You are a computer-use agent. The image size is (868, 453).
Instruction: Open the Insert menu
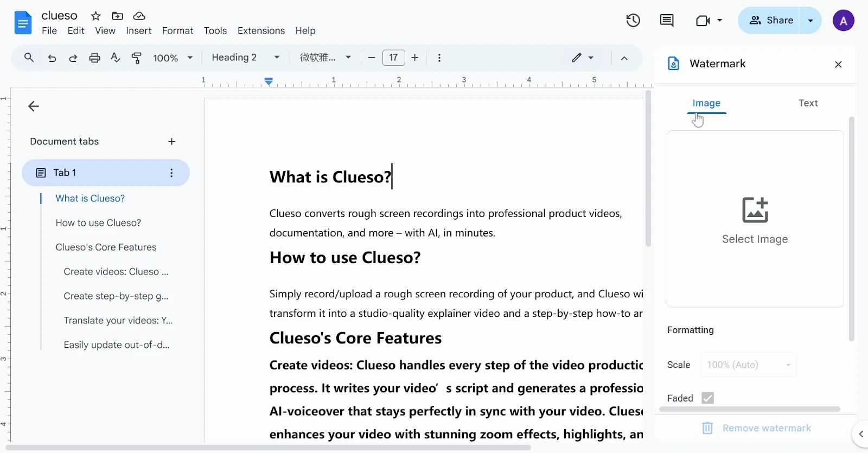pyautogui.click(x=138, y=31)
